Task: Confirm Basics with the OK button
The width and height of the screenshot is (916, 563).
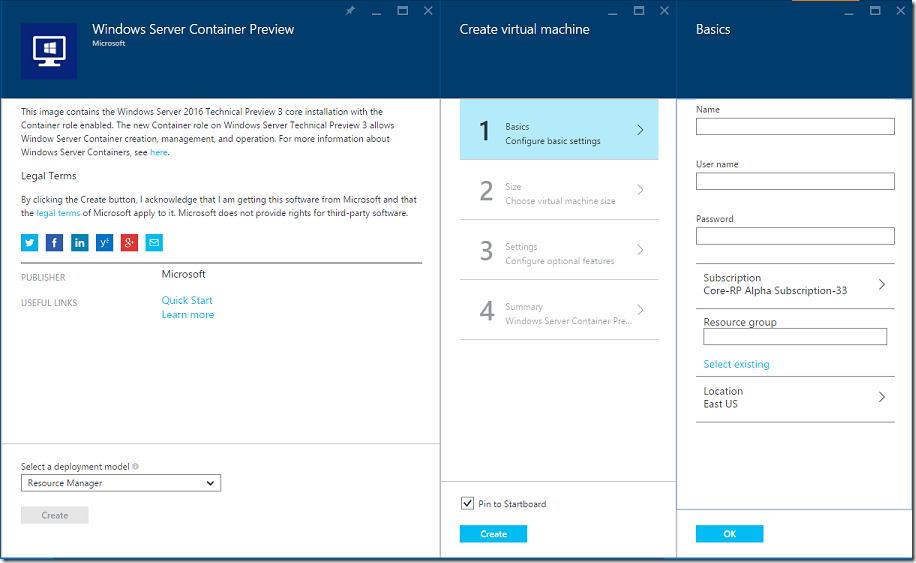Action: (730, 534)
